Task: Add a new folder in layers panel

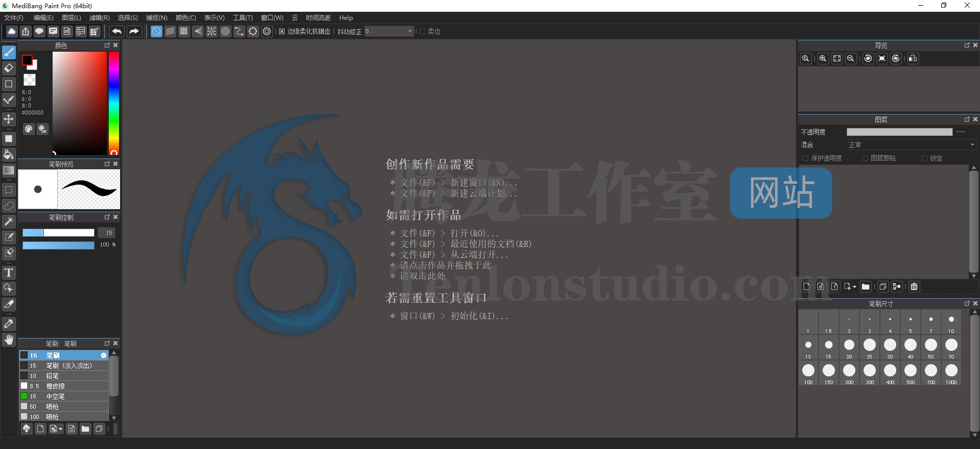Action: tap(866, 286)
